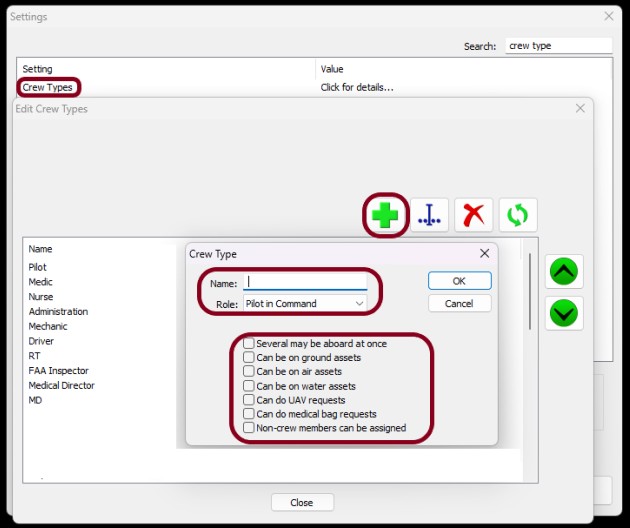The image size is (630, 528).
Task: Close the Edit Crew Types window X
Action: pyautogui.click(x=580, y=108)
